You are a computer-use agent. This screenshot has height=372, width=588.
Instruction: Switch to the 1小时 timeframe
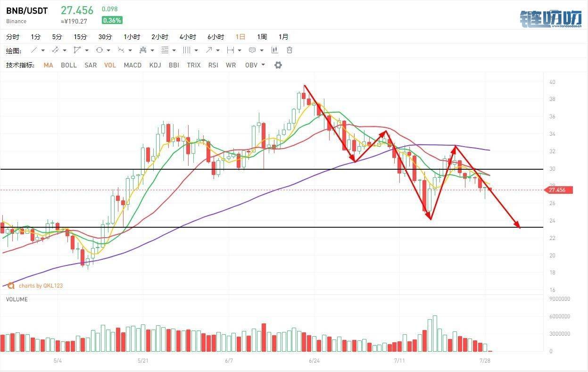tap(132, 37)
